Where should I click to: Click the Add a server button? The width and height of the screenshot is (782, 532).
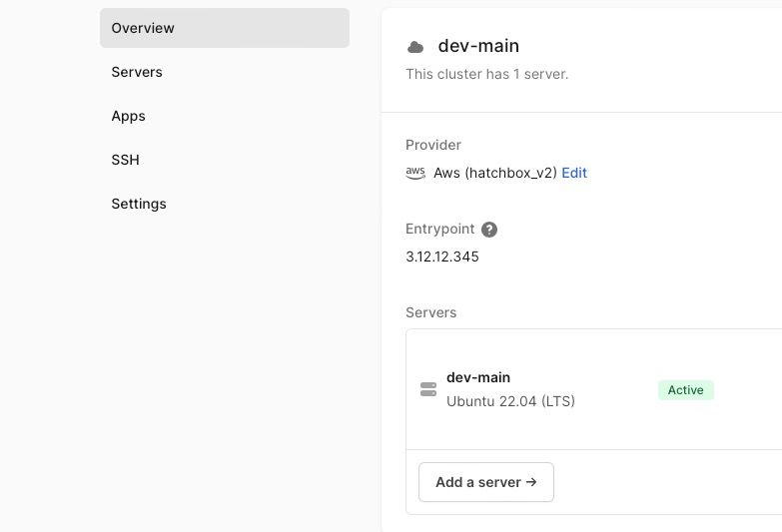coord(486,482)
